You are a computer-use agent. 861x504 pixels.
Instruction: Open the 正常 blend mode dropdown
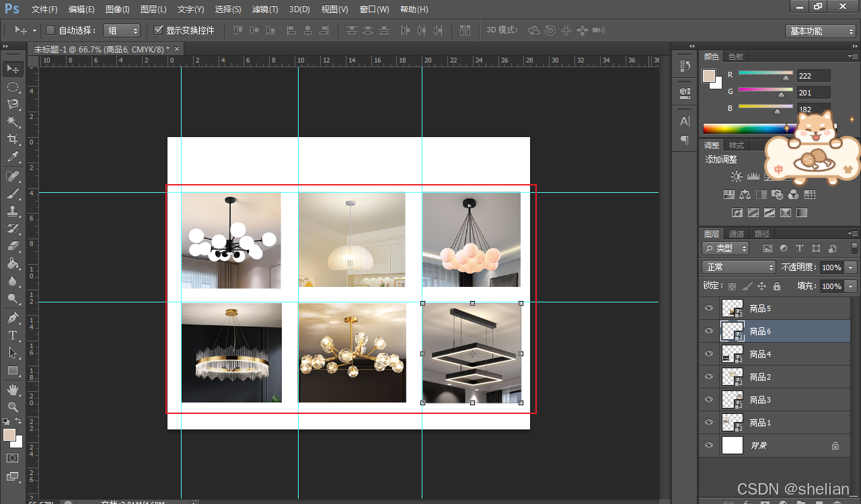click(x=739, y=267)
